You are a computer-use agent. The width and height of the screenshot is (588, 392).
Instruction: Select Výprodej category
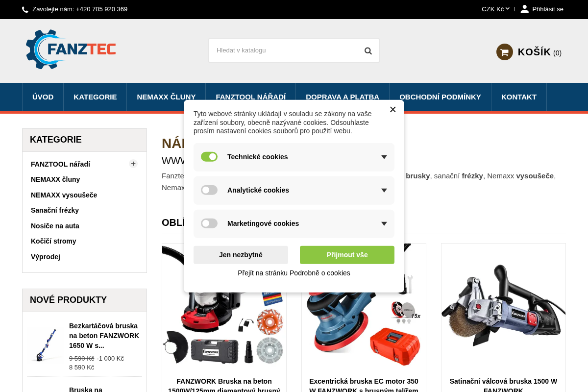(x=46, y=257)
